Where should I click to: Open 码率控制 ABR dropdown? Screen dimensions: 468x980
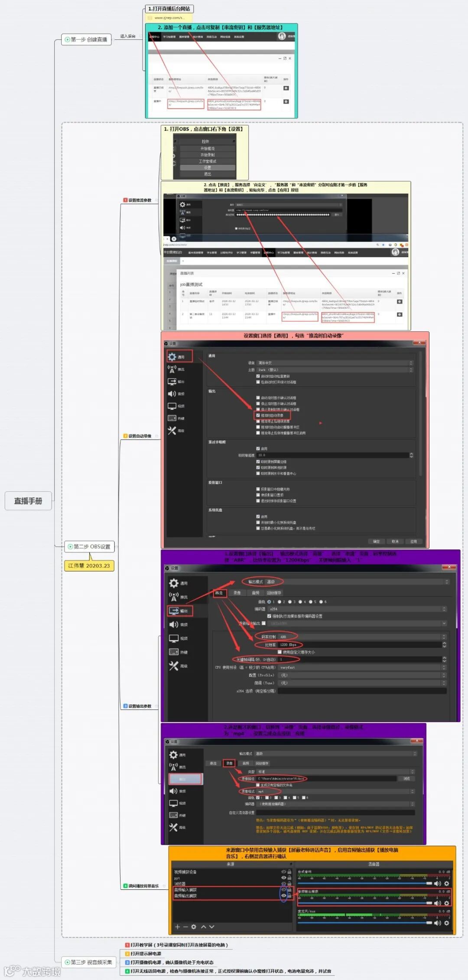[362, 637]
